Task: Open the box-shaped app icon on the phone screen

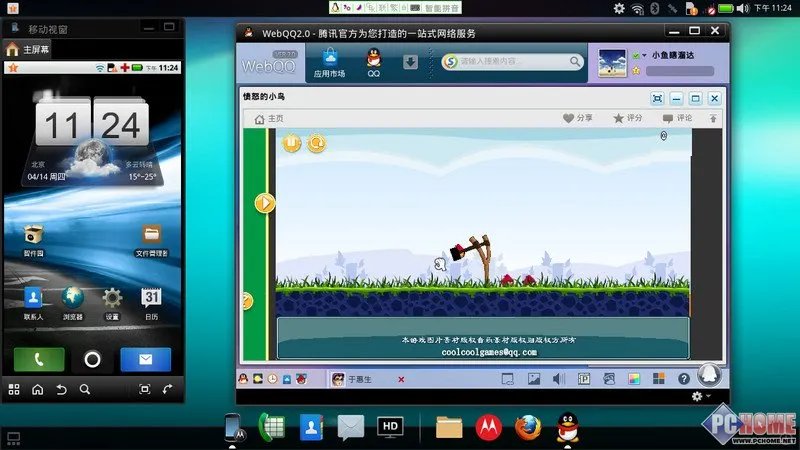Action: [x=34, y=240]
